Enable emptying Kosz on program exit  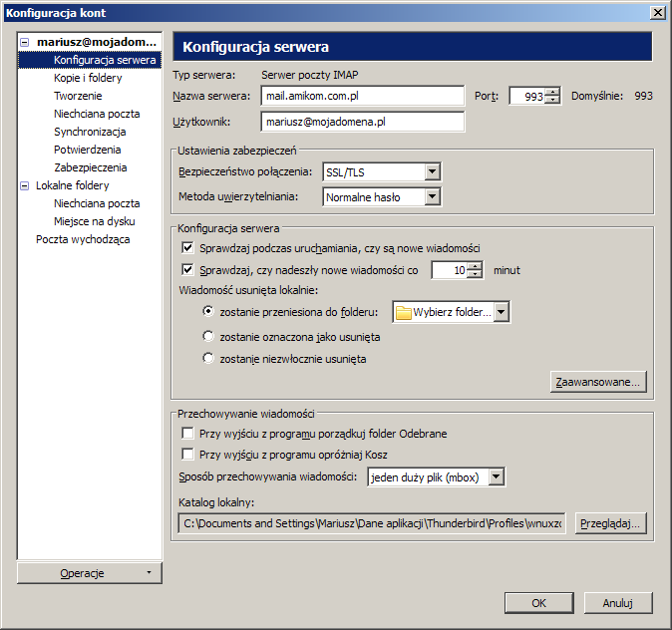pos(187,454)
